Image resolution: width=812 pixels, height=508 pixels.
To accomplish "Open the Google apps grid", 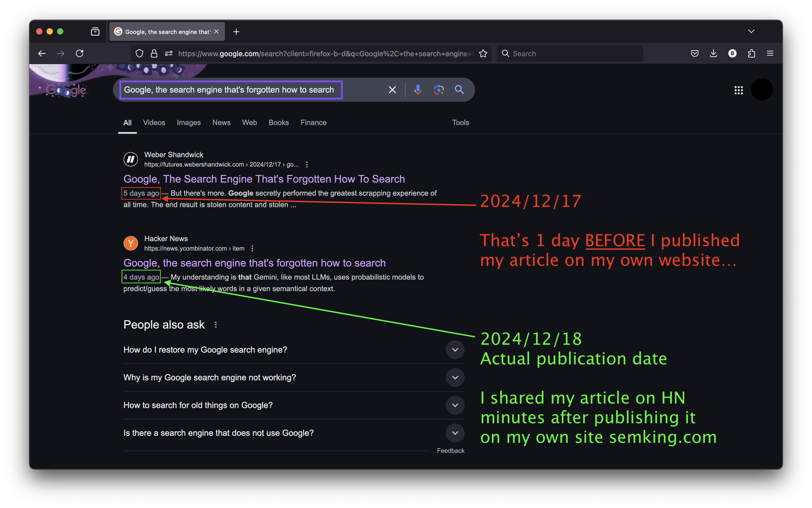I will pyautogui.click(x=738, y=90).
